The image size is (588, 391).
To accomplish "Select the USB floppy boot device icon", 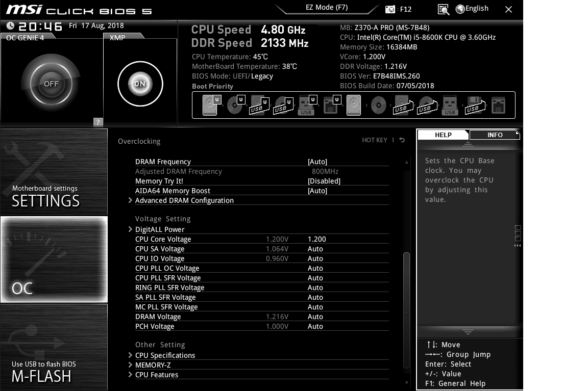I will [x=475, y=105].
